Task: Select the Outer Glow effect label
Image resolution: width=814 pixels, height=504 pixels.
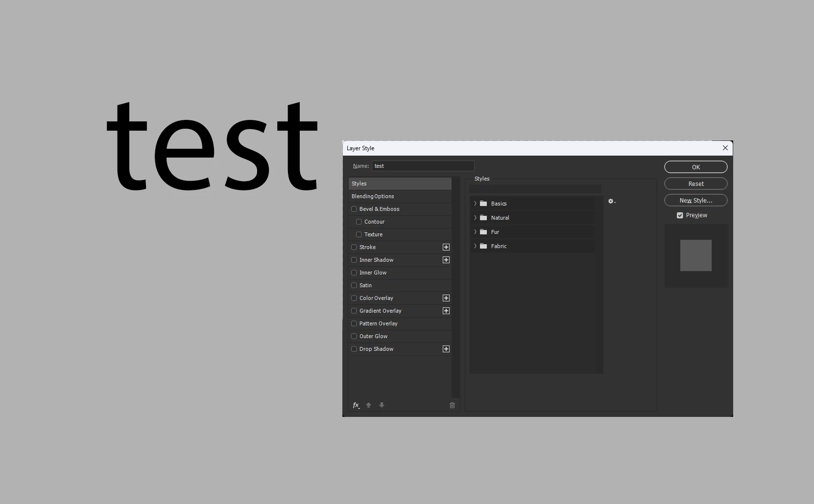Action: click(x=373, y=336)
